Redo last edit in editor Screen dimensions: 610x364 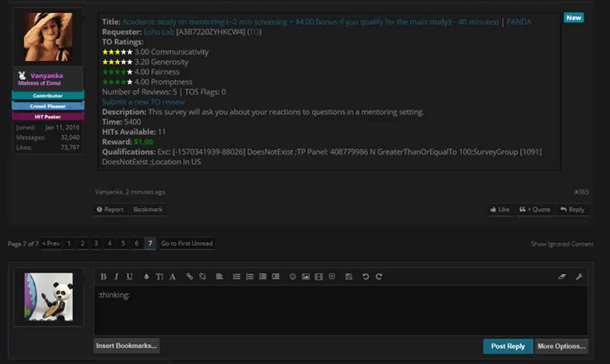coord(378,276)
